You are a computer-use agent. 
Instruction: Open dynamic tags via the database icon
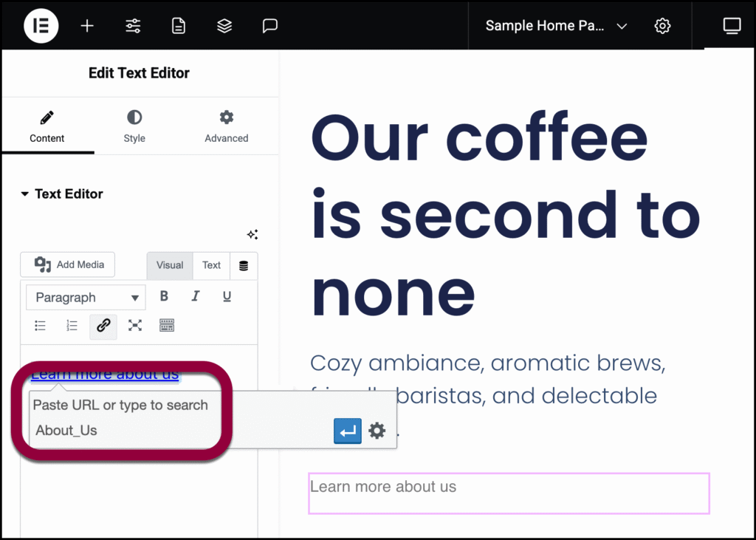tap(244, 265)
